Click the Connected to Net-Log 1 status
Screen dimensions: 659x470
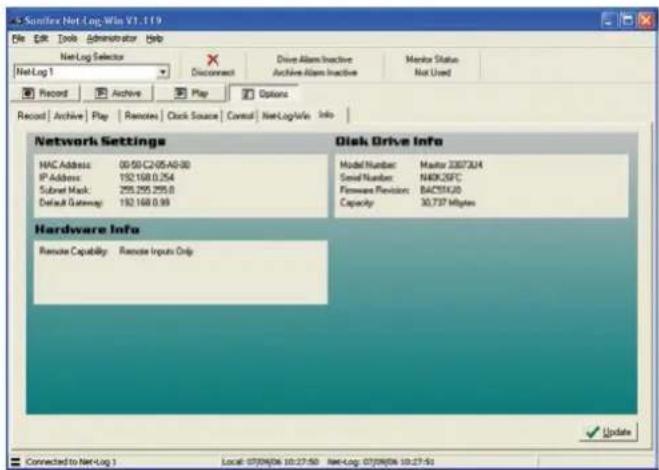[x=71, y=462]
